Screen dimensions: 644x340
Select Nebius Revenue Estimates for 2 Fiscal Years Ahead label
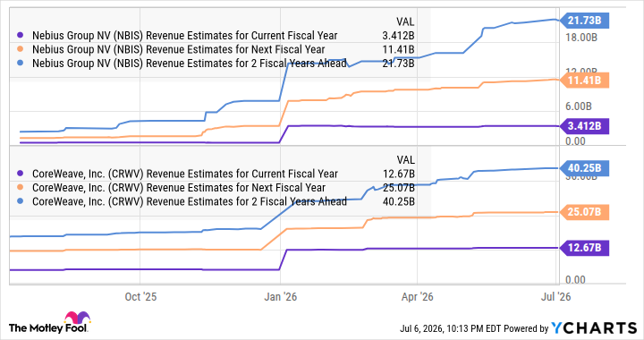coord(190,64)
